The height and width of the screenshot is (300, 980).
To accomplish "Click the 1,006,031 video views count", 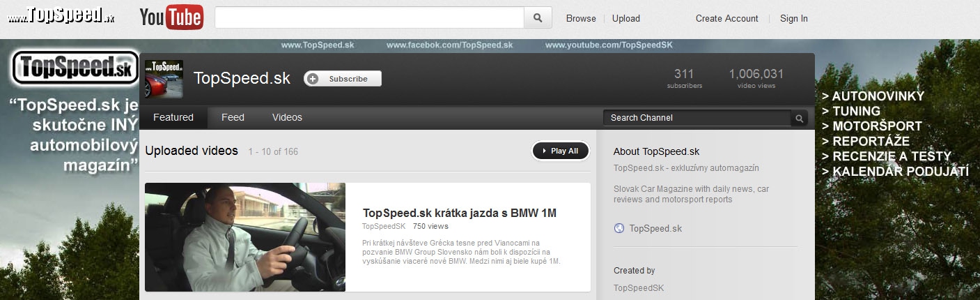I will (756, 77).
